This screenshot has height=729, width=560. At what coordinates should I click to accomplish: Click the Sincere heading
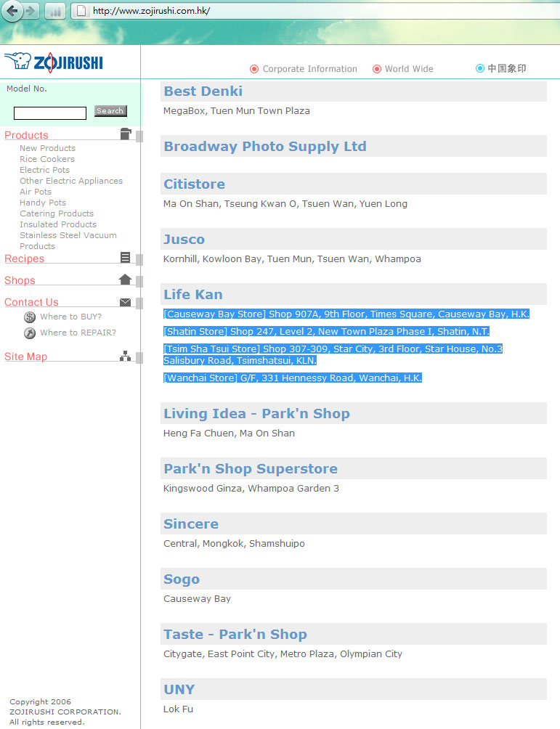tap(191, 524)
